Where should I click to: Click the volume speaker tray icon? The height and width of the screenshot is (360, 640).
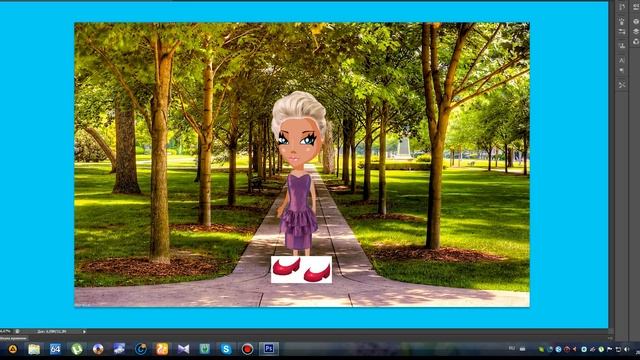[627, 349]
